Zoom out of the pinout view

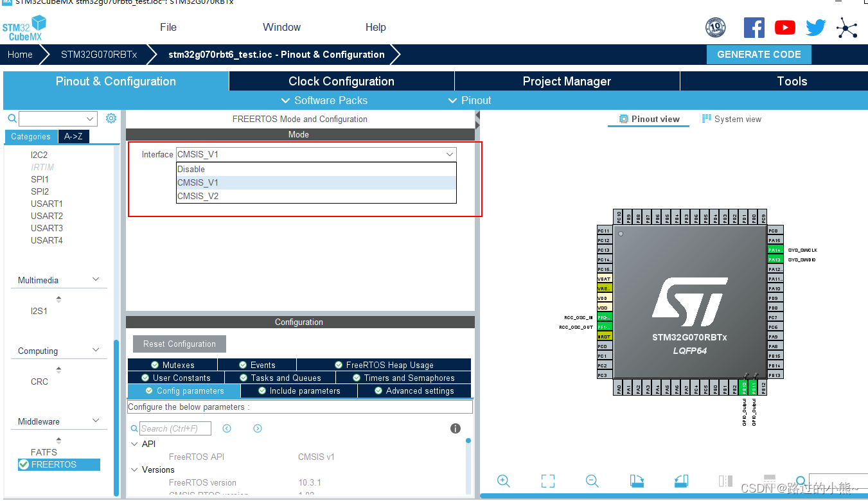[x=592, y=480]
